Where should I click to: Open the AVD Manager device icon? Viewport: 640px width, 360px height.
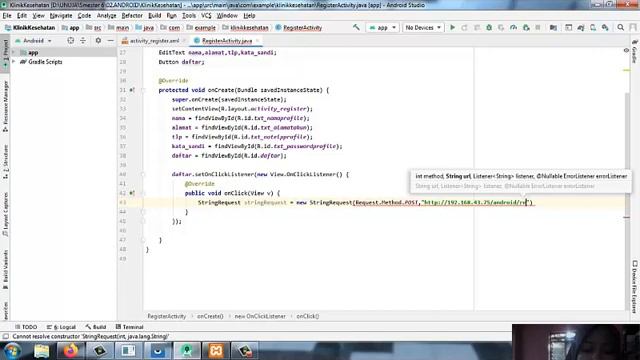(x=593, y=27)
